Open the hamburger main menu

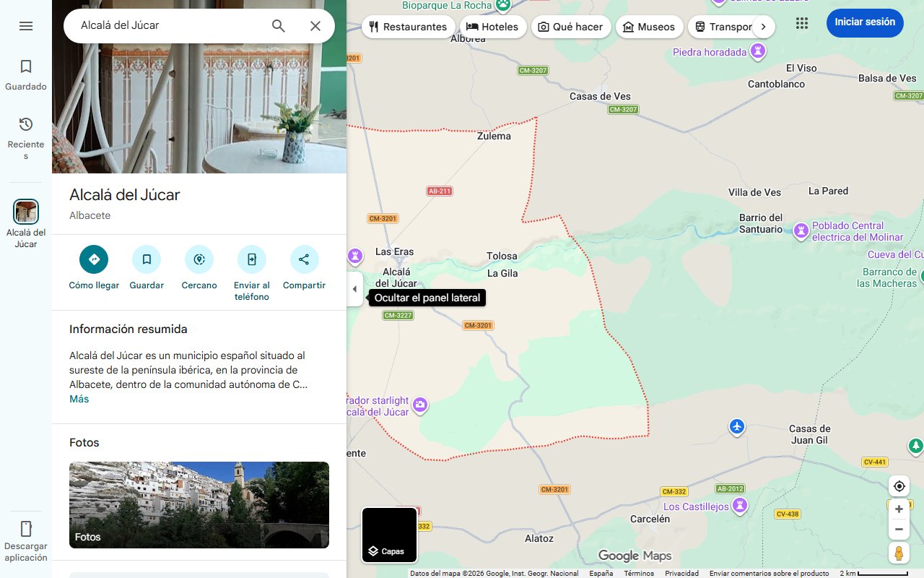pos(26,25)
